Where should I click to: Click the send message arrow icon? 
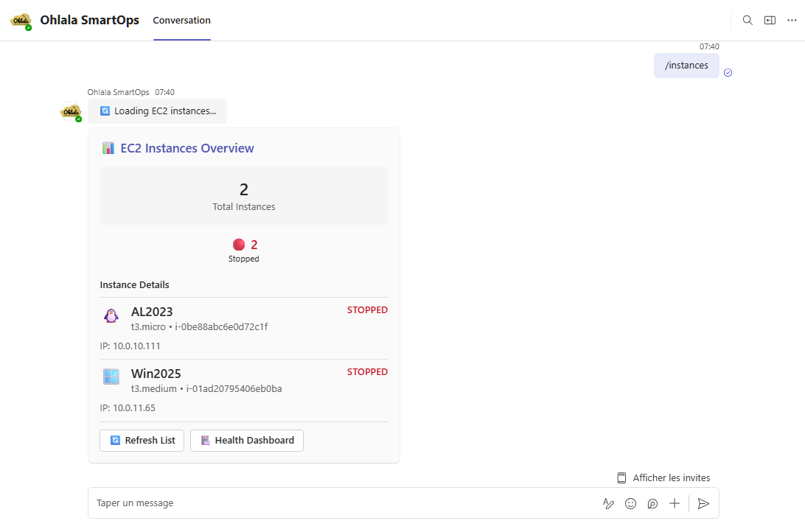click(x=703, y=503)
